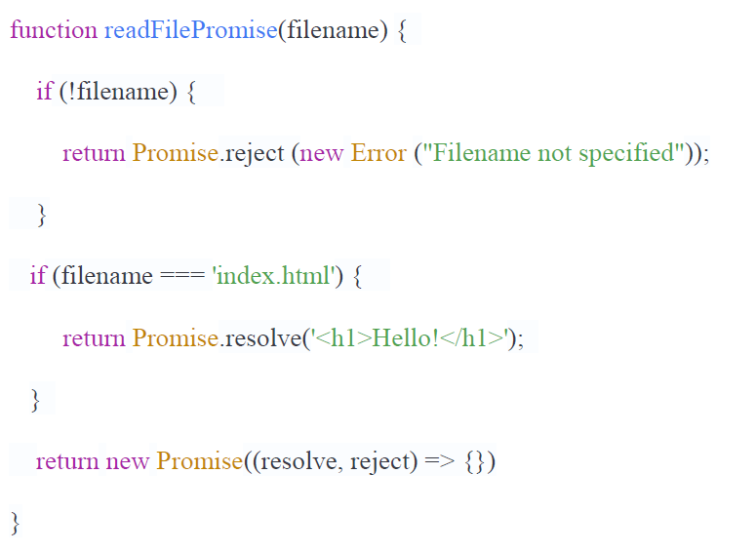Click the '.resolve' method call

tap(260, 338)
